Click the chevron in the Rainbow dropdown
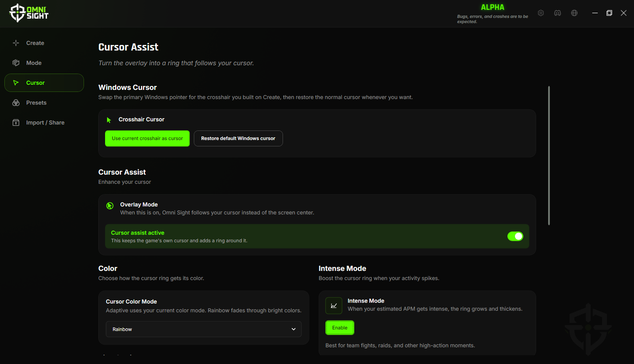Viewport: 634px width, 364px height. click(294, 329)
